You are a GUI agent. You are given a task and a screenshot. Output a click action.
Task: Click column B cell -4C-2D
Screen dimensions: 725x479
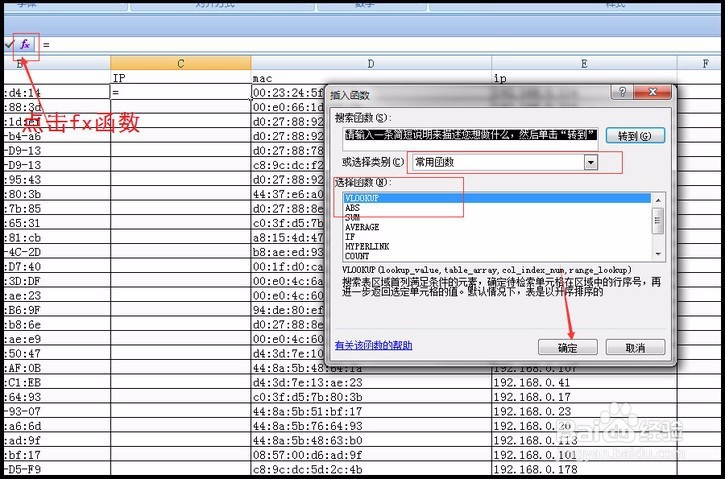coord(57,252)
